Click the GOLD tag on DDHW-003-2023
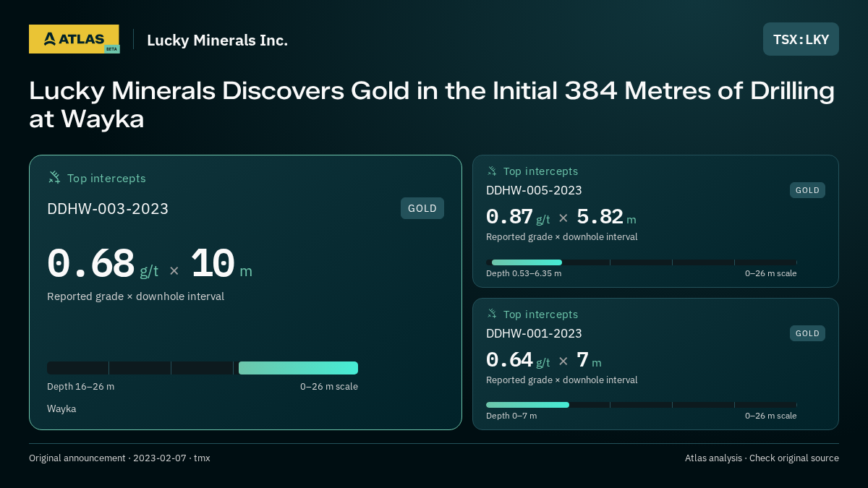This screenshot has height=488, width=868. [422, 208]
